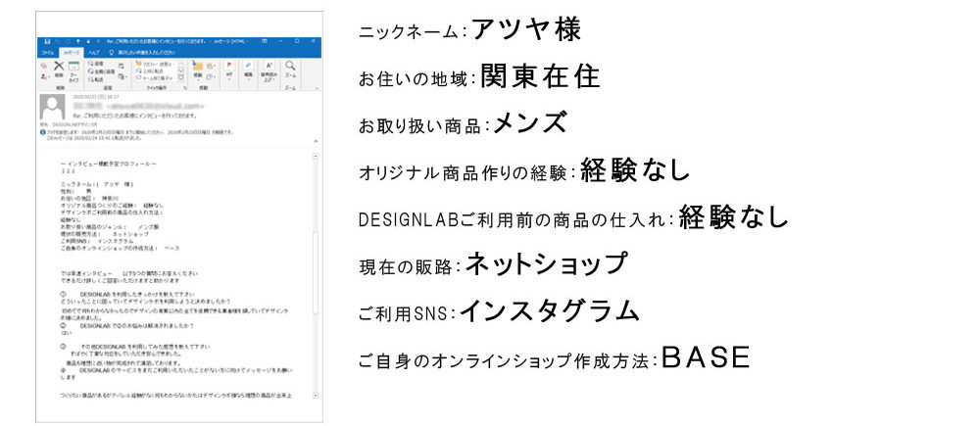This screenshot has height=426, width=980.
Task: Select the Message (メッセージ) ribbon tab
Action: pos(71,51)
